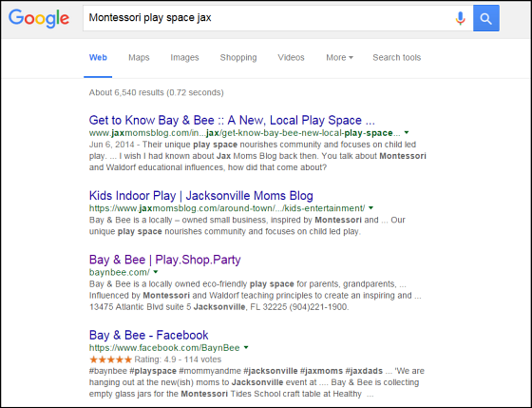Switch to the Images tab
The image size is (532, 408).
[x=184, y=57]
